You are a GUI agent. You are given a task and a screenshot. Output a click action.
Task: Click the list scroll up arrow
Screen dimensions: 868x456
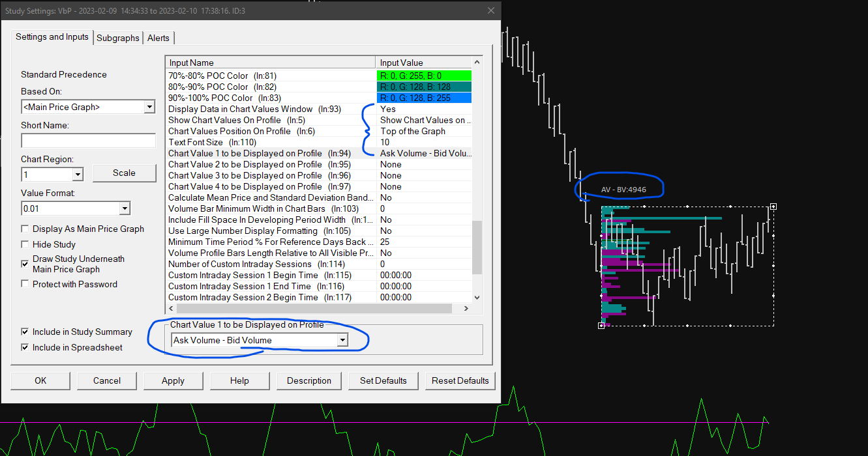[x=477, y=62]
